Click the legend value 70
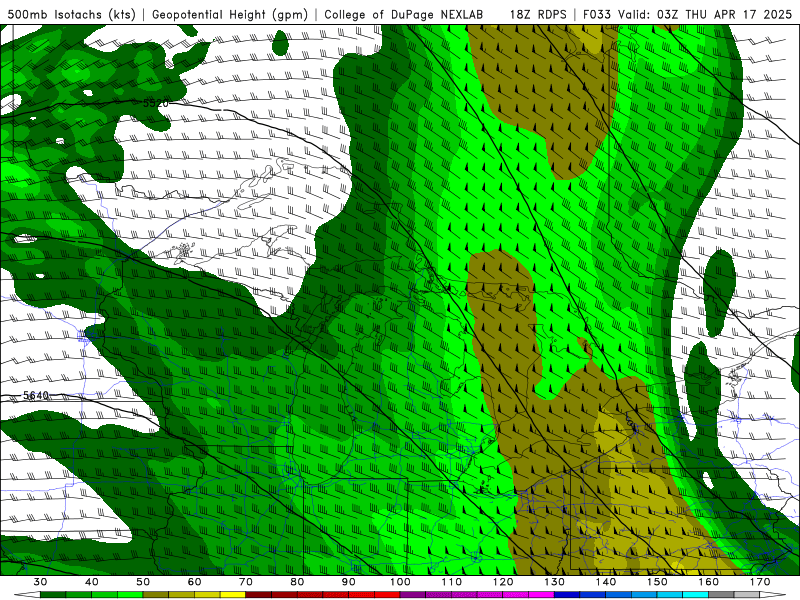Image resolution: width=800 pixels, height=600 pixels. point(246,582)
